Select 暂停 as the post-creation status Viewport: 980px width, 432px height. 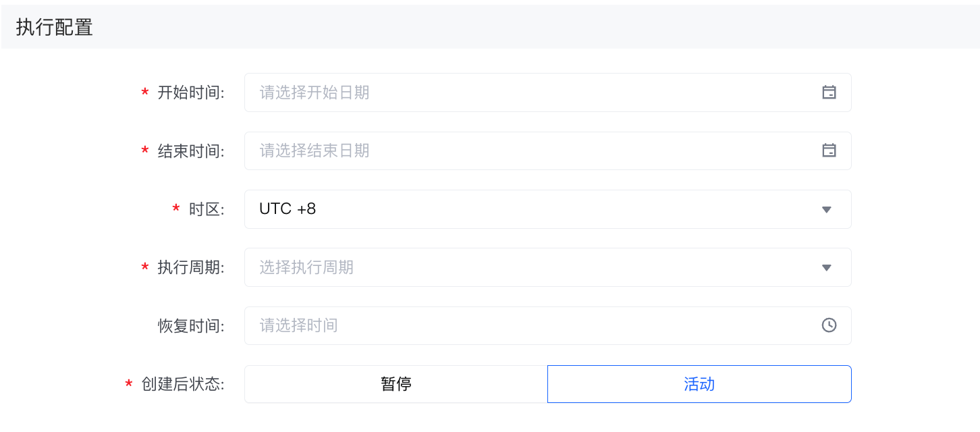[x=396, y=384]
